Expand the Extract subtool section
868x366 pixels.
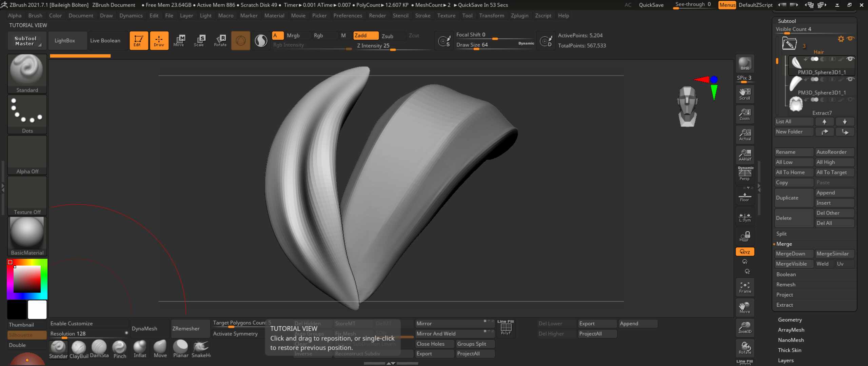784,305
